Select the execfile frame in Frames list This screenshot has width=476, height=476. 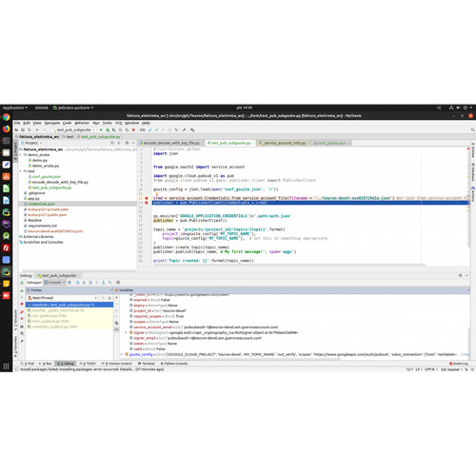(69, 310)
